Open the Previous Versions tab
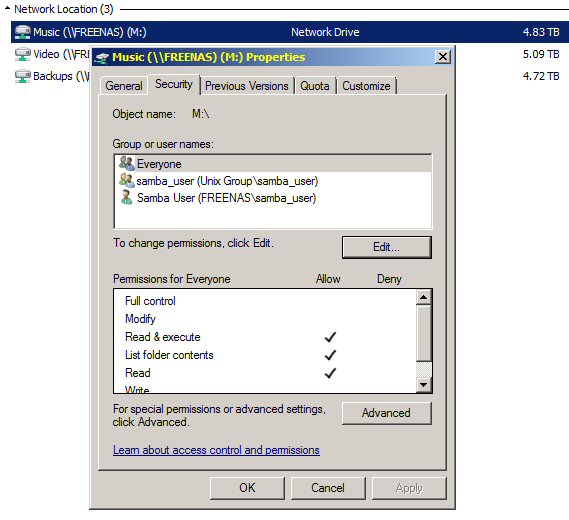This screenshot has width=569, height=520. coord(247,86)
